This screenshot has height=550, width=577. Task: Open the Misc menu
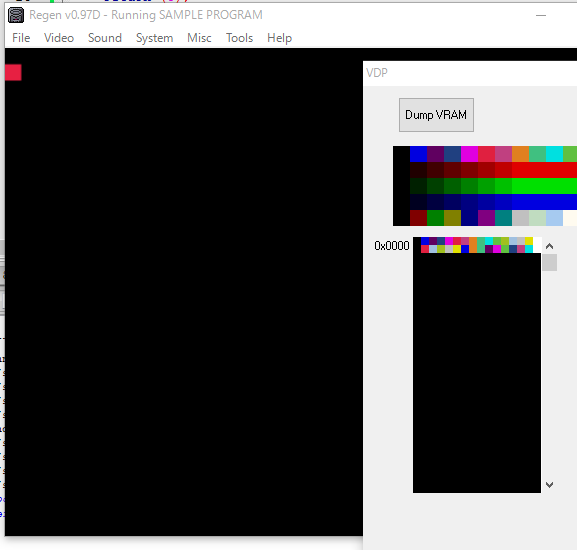(199, 38)
